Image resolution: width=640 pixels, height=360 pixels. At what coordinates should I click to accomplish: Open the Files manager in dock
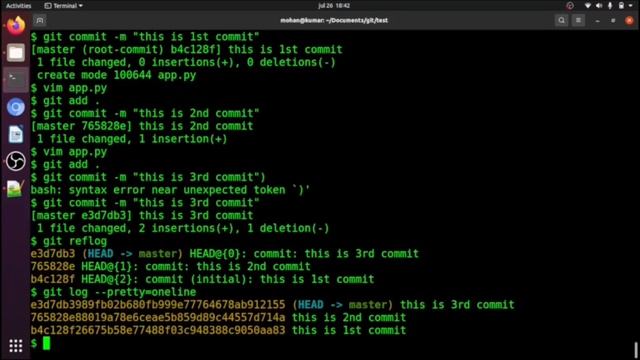tap(16, 53)
